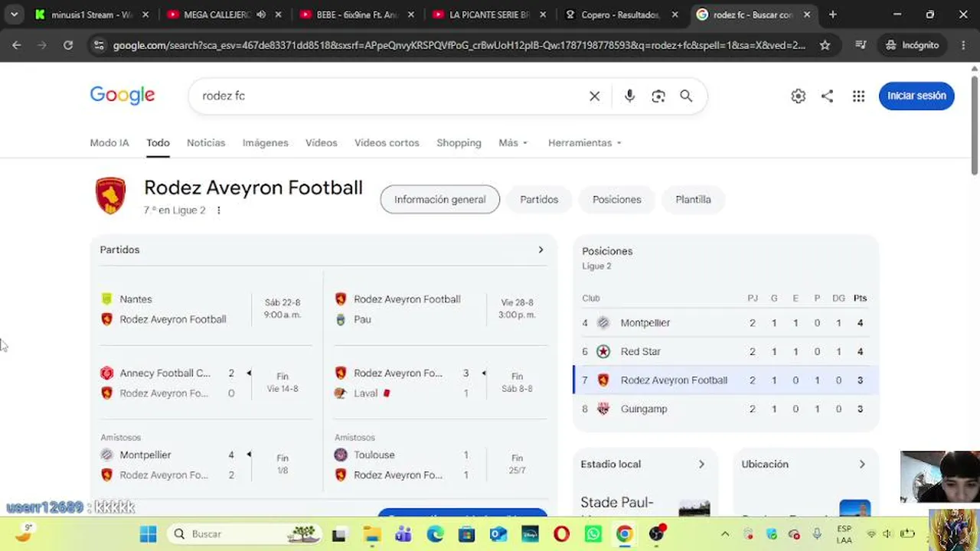The image size is (980, 551).
Task: Switch to the Imágenes search tab
Action: (266, 143)
